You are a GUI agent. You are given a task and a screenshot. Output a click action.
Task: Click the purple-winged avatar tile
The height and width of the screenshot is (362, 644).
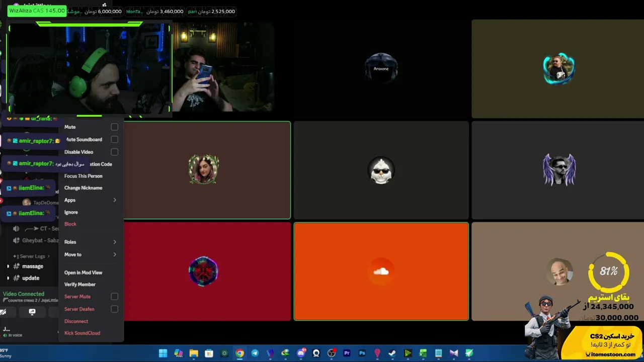(x=559, y=169)
